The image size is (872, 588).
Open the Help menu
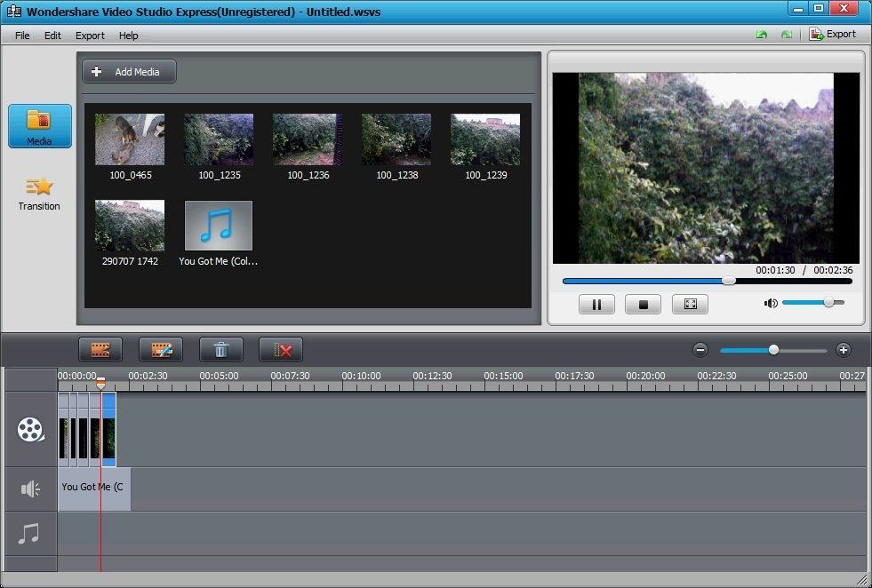coord(128,36)
